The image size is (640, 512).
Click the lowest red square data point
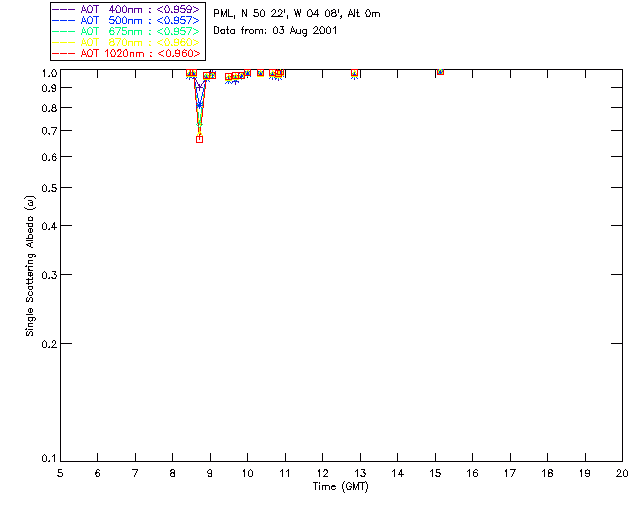point(199,139)
